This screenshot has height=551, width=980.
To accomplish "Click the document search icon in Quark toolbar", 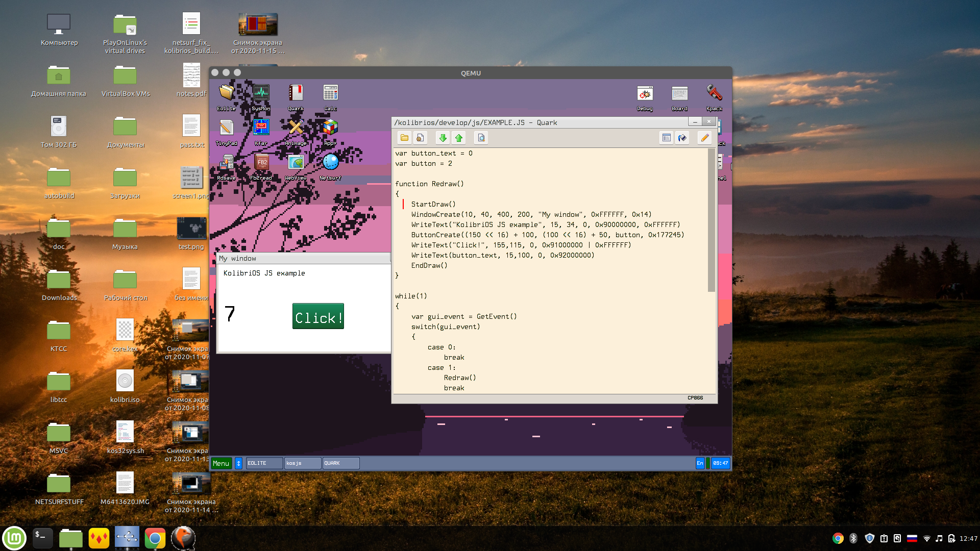I will pyautogui.click(x=481, y=138).
